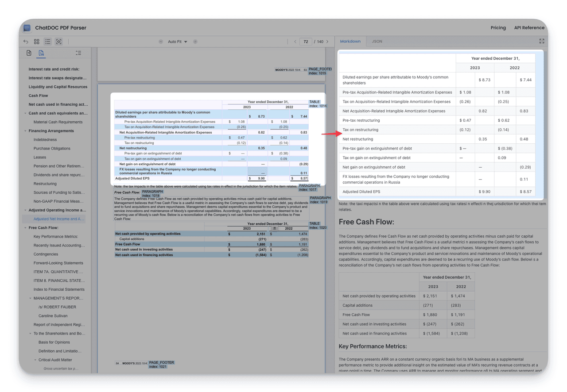Click the zoom out button

161,42
